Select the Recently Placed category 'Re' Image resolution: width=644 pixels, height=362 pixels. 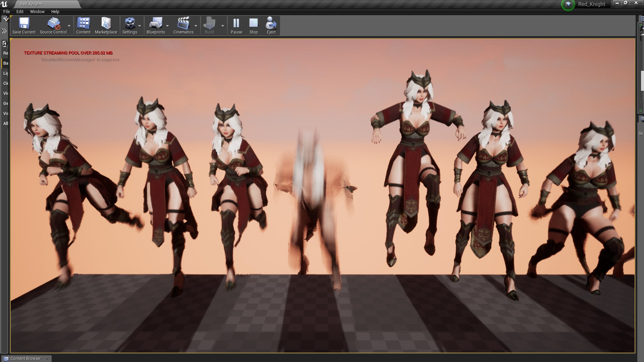click(x=5, y=53)
